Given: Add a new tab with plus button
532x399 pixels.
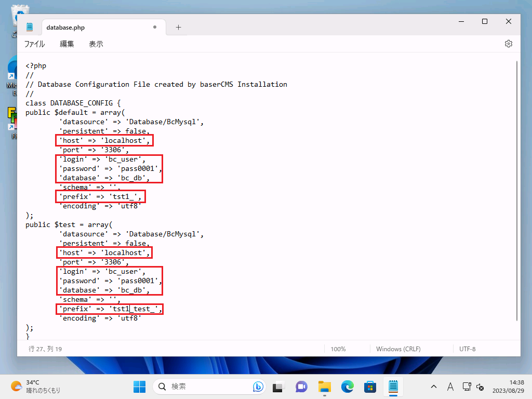Looking at the screenshot, I should click(178, 28).
